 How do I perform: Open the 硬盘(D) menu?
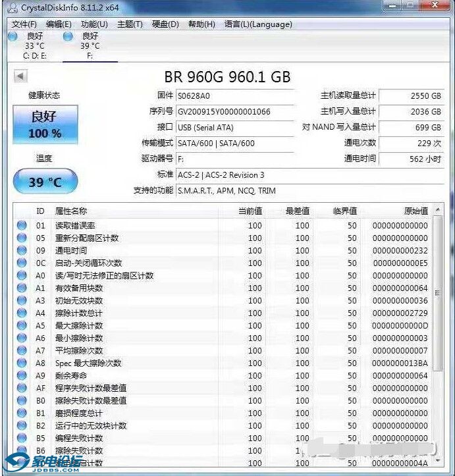(x=165, y=24)
